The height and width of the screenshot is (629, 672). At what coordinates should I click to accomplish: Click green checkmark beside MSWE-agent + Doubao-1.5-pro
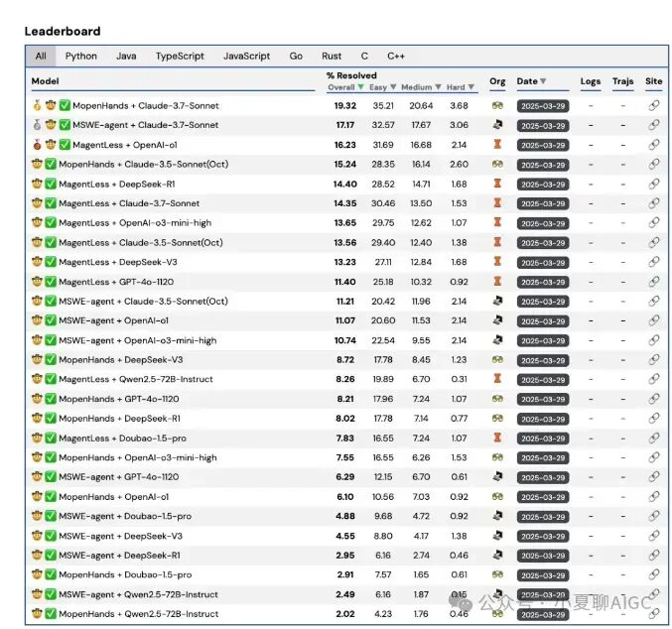(65, 517)
